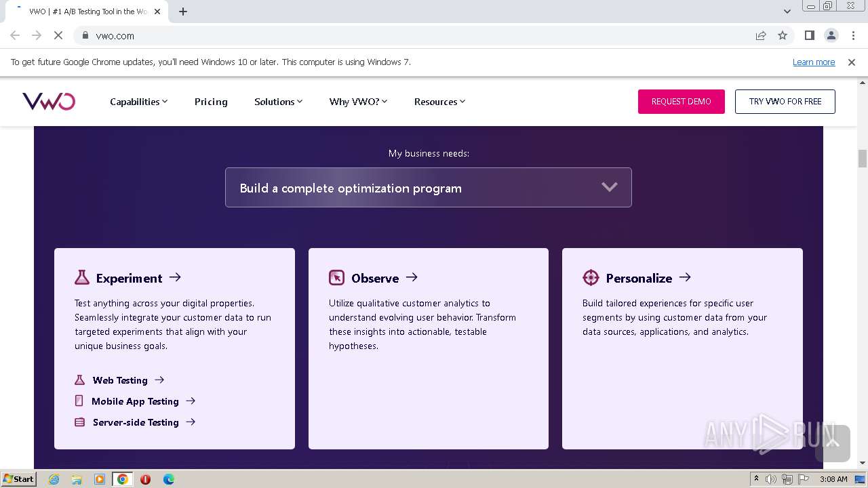Click the Personalize target icon

click(591, 277)
